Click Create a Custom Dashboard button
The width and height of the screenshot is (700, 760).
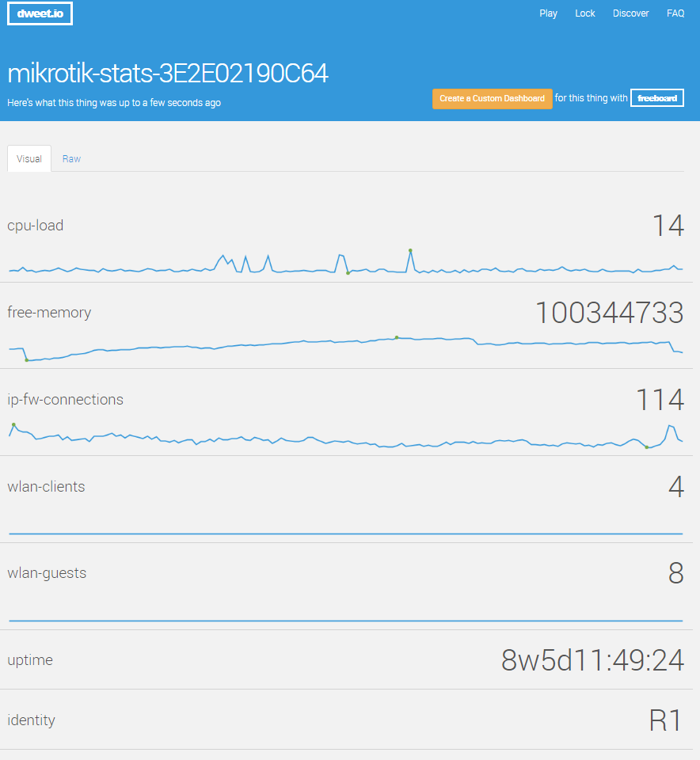tap(492, 98)
